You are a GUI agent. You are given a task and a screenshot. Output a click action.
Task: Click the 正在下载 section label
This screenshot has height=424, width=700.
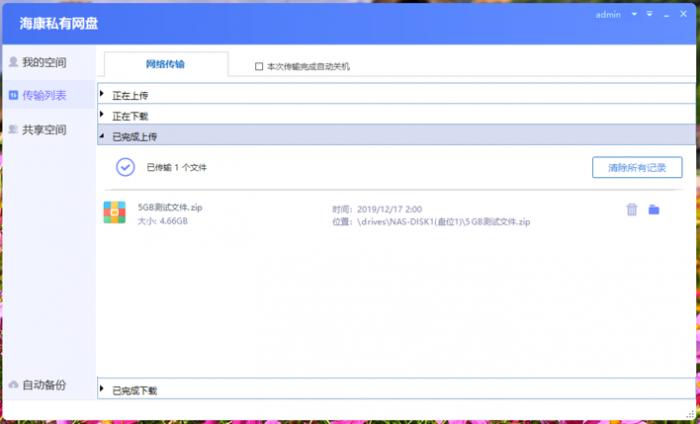coord(130,116)
